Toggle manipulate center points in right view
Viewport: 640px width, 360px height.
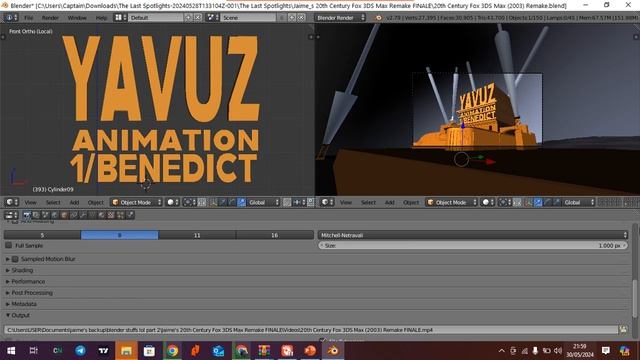[x=517, y=202]
